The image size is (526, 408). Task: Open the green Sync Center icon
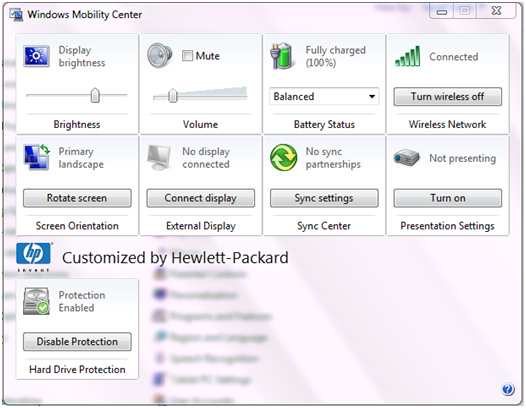[283, 157]
